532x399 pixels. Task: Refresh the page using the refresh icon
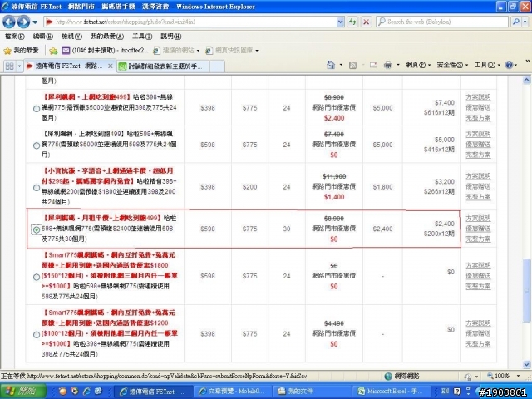click(352, 22)
